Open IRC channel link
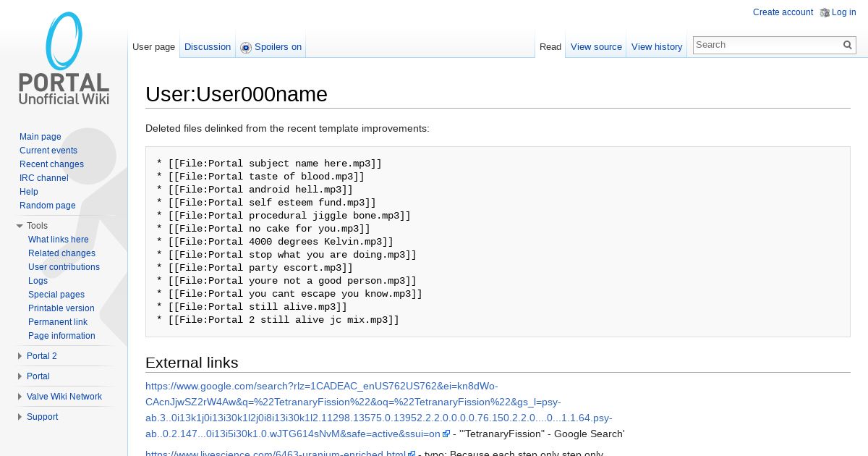The image size is (868, 456). click(44, 178)
